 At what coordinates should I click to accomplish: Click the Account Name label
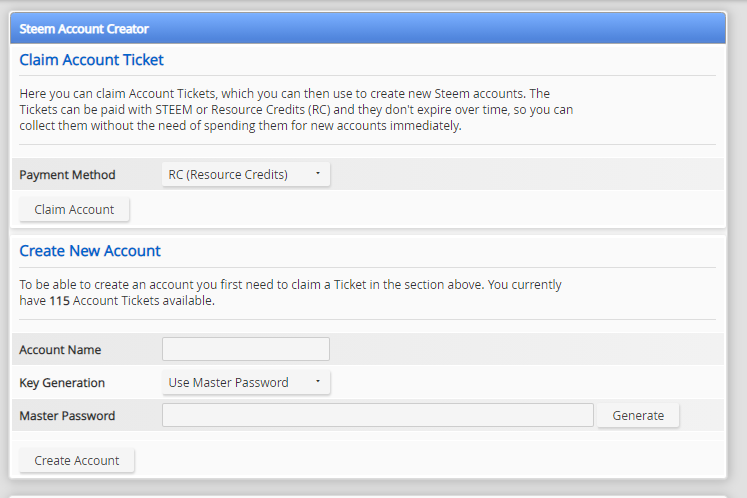(60, 350)
